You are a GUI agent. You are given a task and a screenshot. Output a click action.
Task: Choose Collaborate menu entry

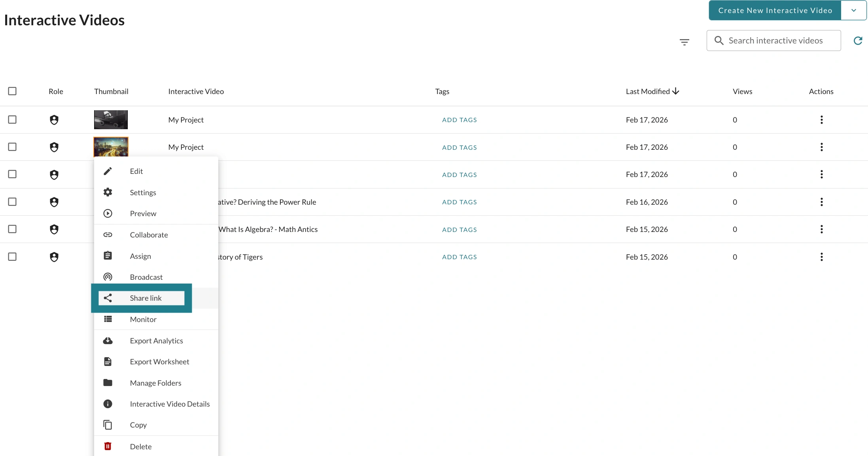156,235
